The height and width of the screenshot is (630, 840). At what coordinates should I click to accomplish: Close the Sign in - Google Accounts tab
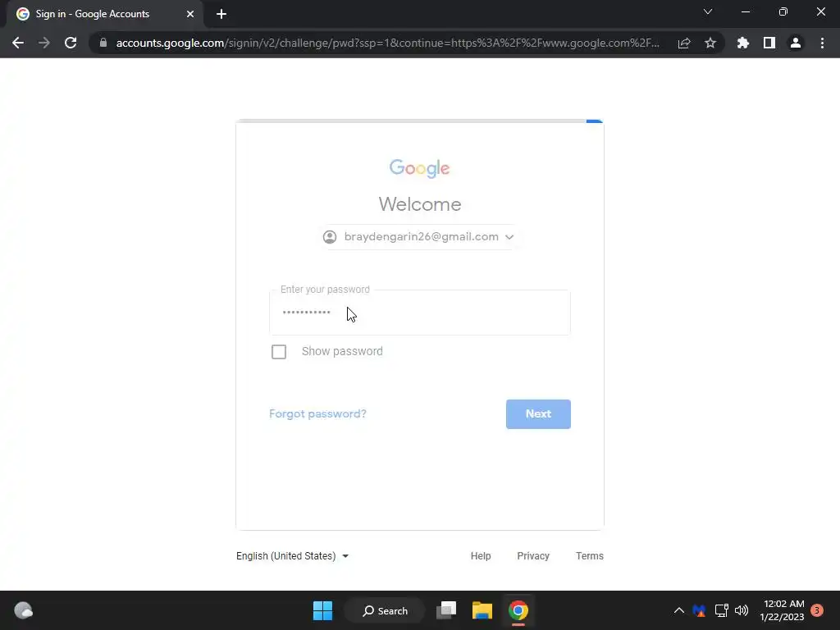pyautogui.click(x=190, y=14)
